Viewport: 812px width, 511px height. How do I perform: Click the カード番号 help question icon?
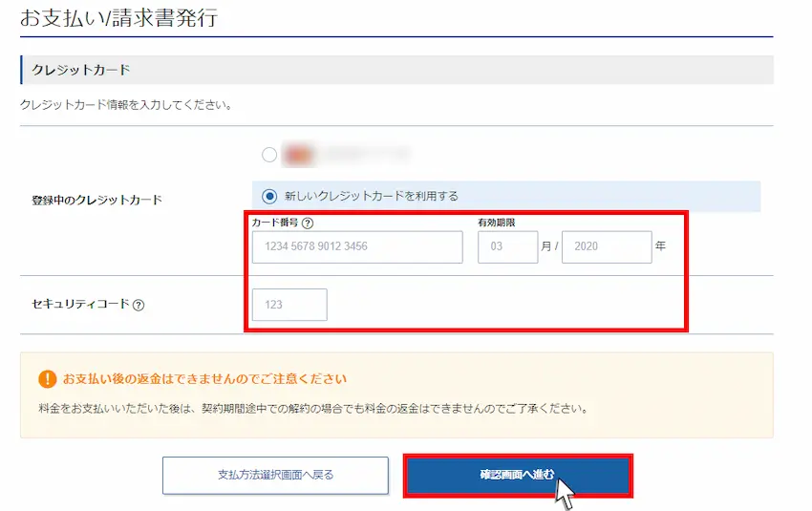click(308, 224)
